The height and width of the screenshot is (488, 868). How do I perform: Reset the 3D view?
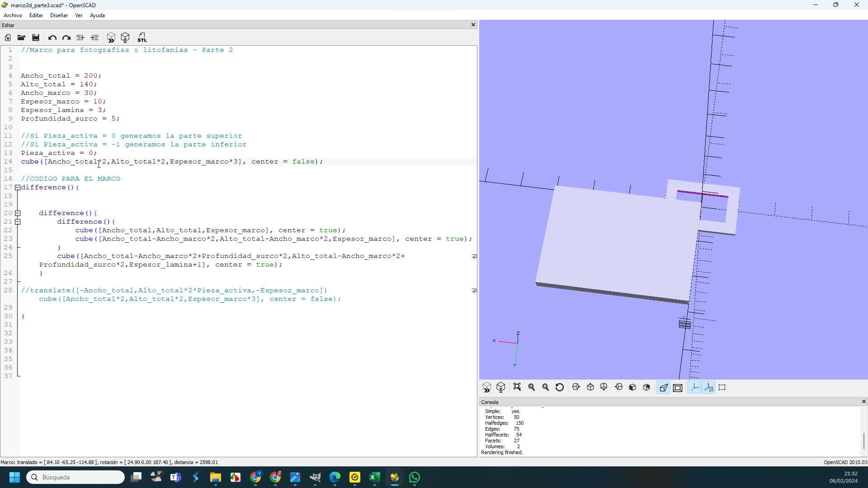point(560,387)
